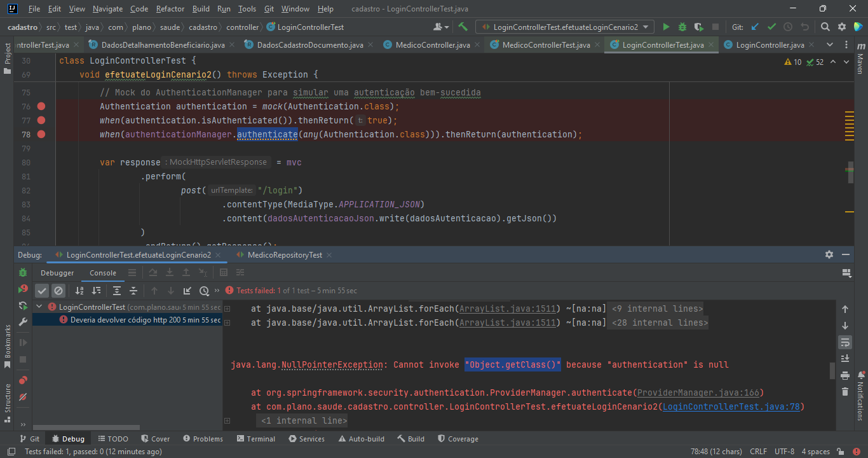Switch to MedicoRepositoryTest debug tab
The height and width of the screenshot is (458, 868).
[x=285, y=254]
